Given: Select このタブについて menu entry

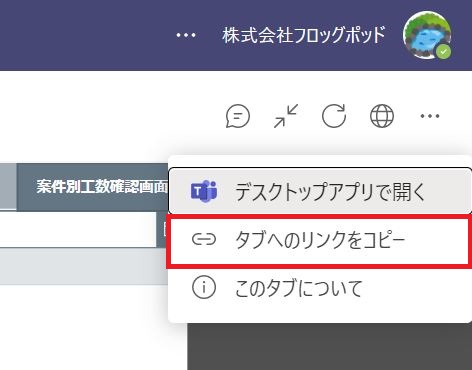Looking at the screenshot, I should pos(320,288).
